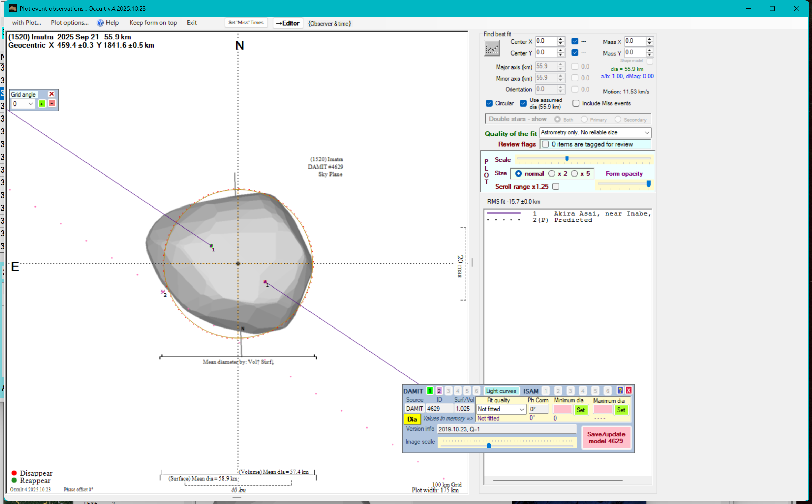
Task: Close the Grid angle panel
Action: click(52, 94)
